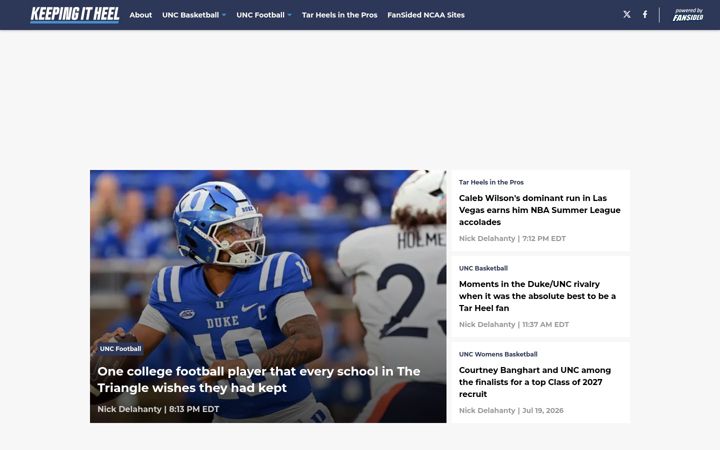Open Courtney Banghart Class of 2027 article
This screenshot has width=720, height=450.
535,382
